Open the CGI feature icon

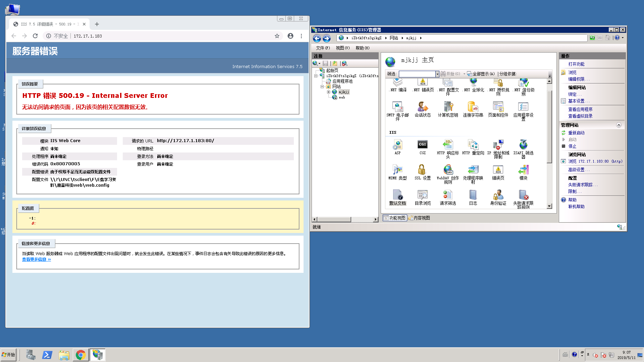423,147
